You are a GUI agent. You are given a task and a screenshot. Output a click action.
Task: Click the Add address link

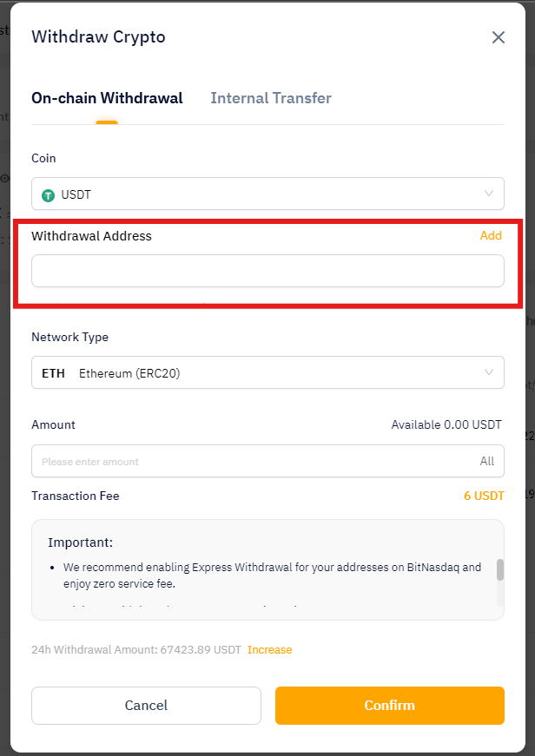(x=491, y=235)
